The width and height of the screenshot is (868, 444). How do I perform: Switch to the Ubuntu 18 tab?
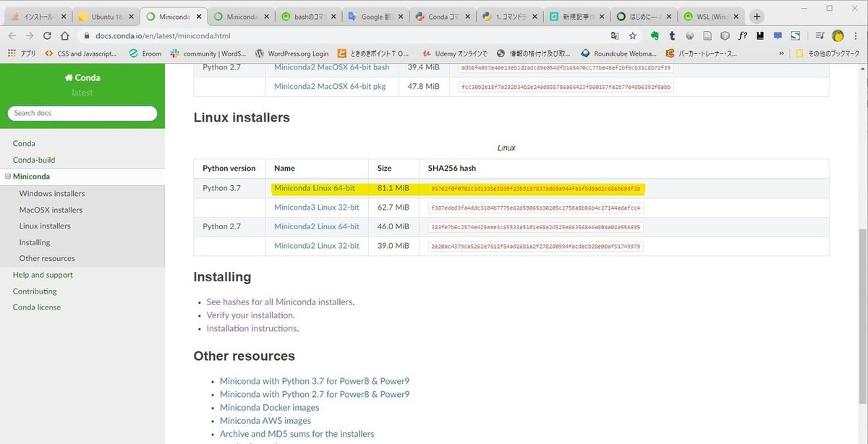106,16
